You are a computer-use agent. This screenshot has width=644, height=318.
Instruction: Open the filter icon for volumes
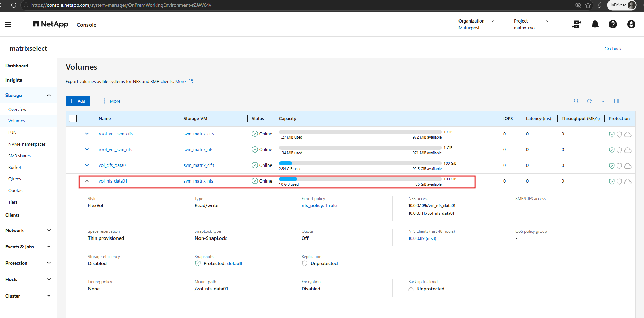tap(630, 101)
